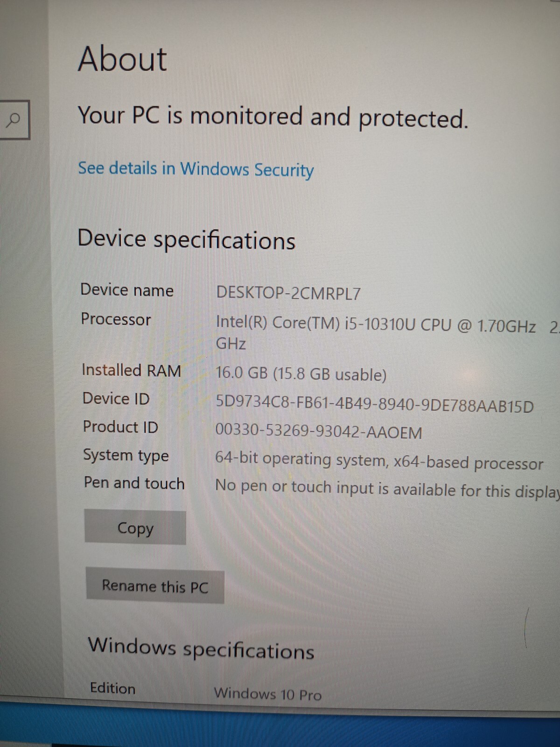Click the Copy button under device specifications
The image size is (560, 747).
tap(135, 528)
